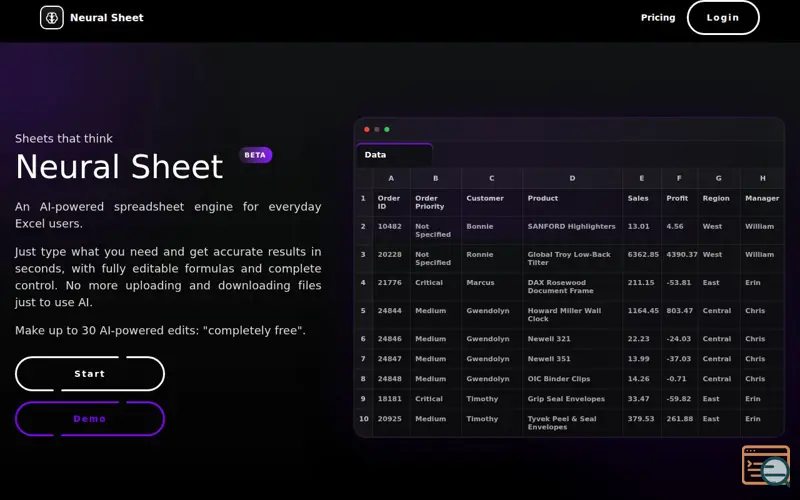Click the order ID cell 18181
This screenshot has width=800, height=500.
click(391, 399)
